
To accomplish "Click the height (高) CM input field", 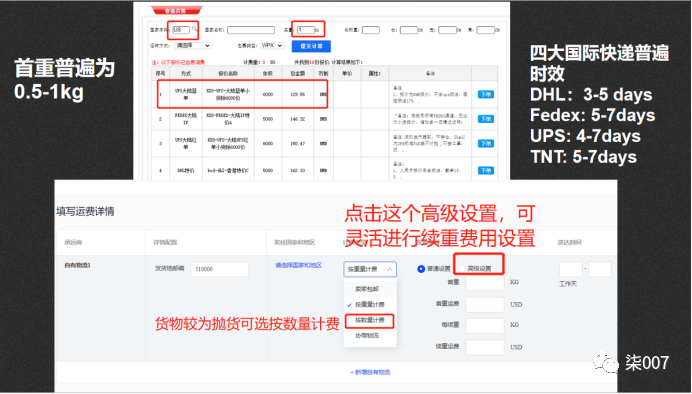I will 485,30.
